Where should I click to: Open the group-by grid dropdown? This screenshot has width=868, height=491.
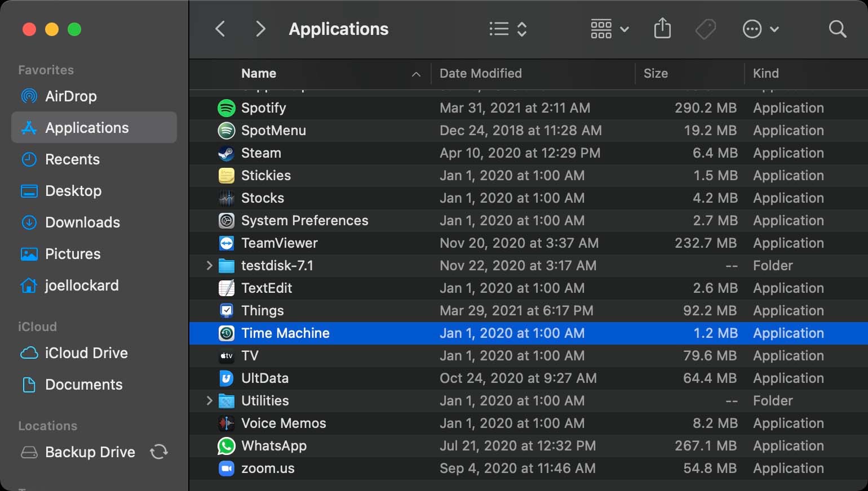(x=609, y=29)
